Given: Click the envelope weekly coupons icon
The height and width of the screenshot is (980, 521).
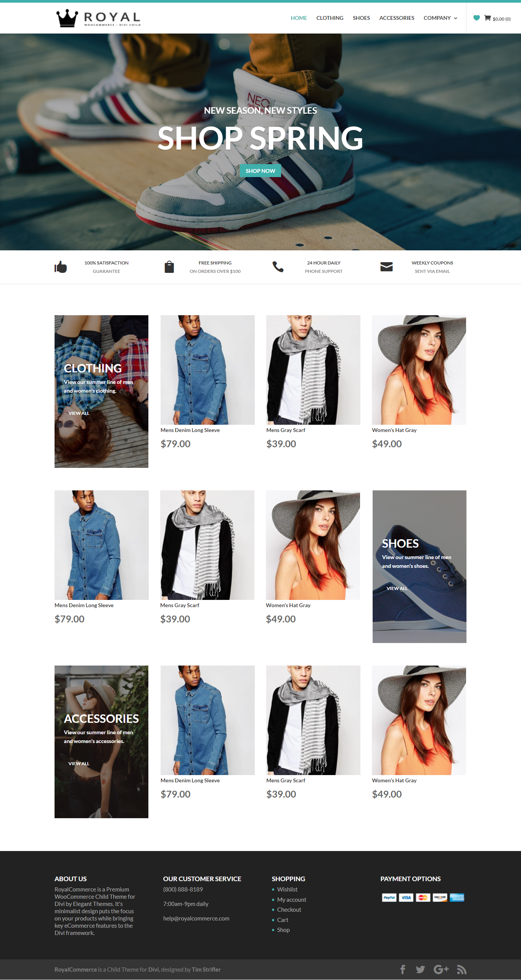Looking at the screenshot, I should 386,267.
